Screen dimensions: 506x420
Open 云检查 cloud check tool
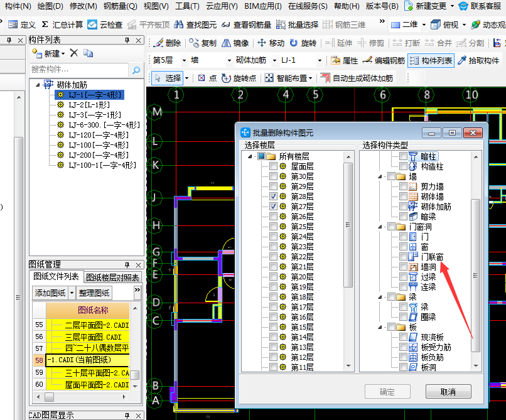(105, 24)
